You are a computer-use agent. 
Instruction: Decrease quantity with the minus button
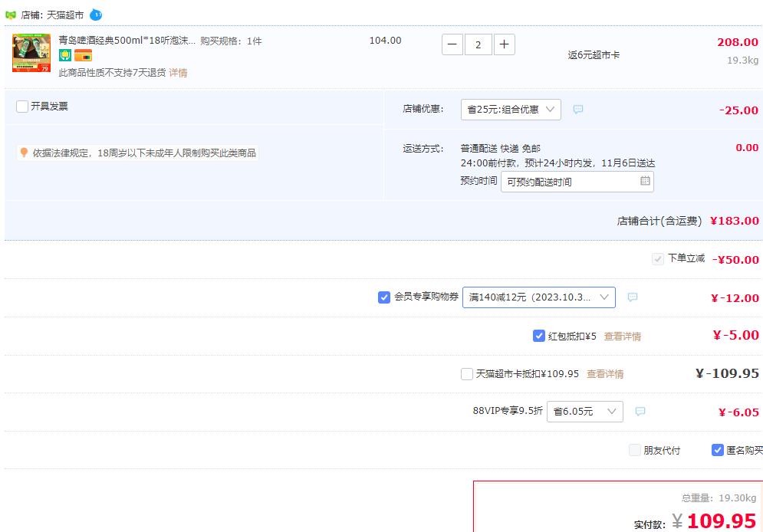click(452, 44)
